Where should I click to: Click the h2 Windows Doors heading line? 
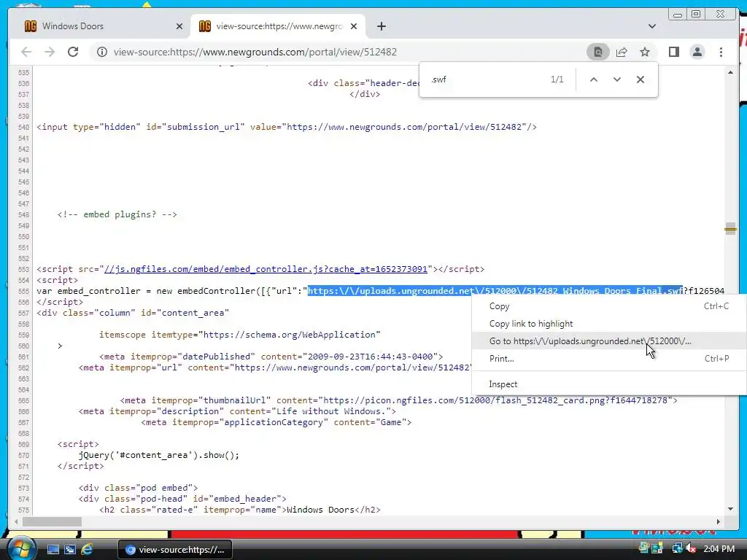240,510
